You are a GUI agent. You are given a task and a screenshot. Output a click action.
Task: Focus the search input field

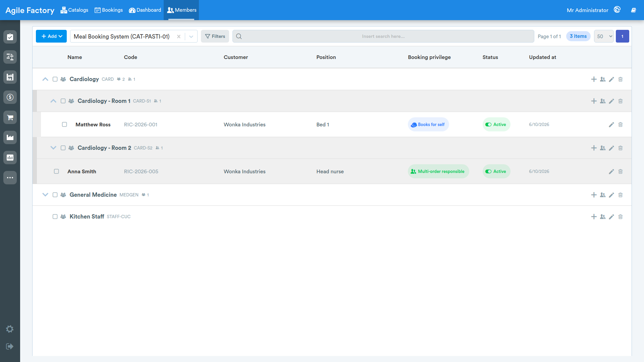[383, 36]
